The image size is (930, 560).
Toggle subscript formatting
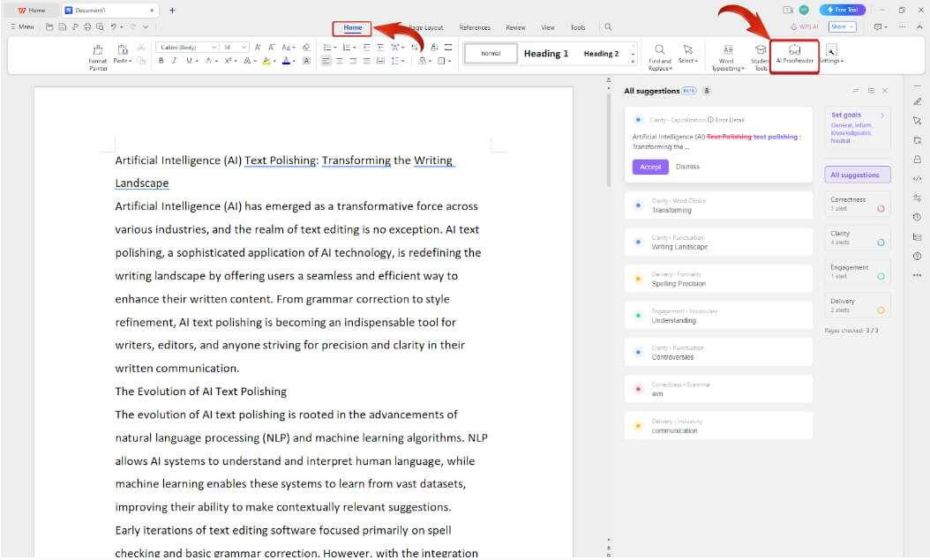(x=228, y=60)
